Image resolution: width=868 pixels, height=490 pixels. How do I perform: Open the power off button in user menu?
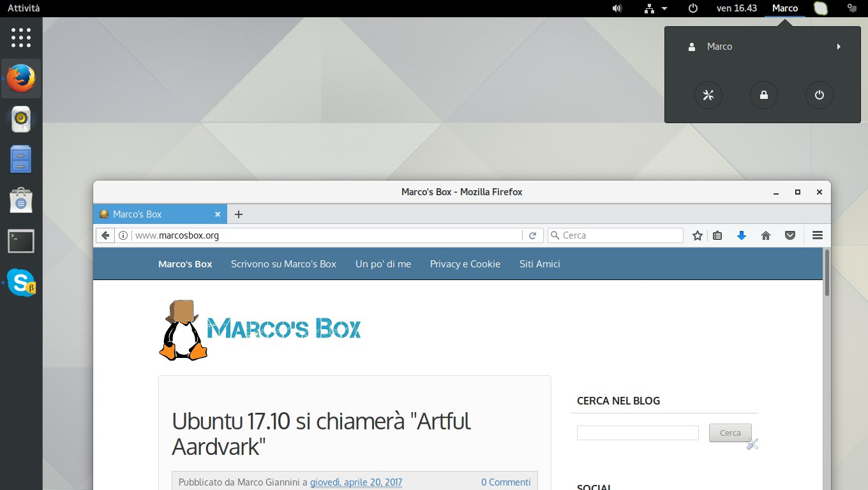point(819,96)
